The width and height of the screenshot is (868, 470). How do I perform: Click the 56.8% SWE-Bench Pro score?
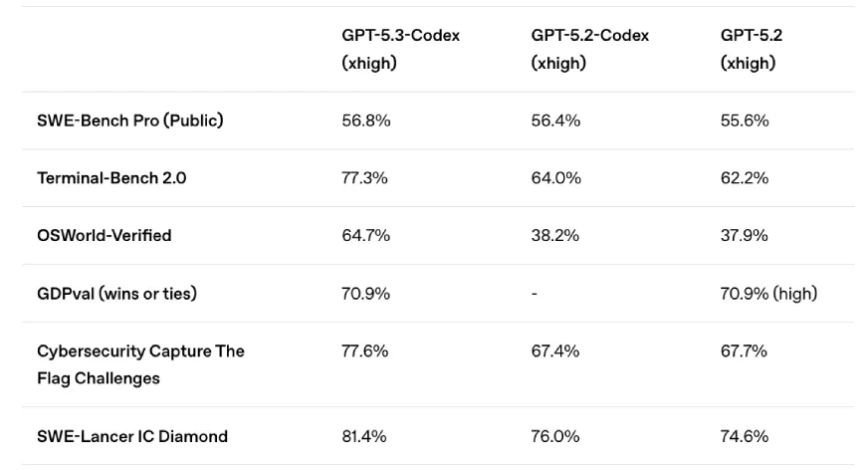[365, 120]
